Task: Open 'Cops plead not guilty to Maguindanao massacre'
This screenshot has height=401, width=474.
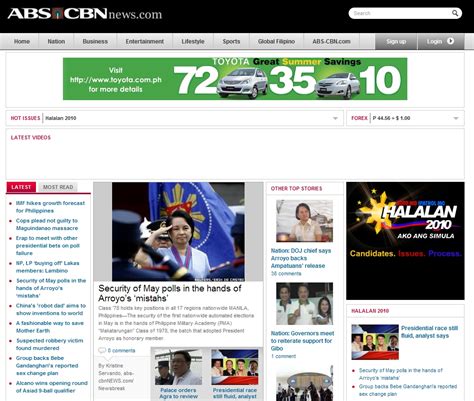Action: (x=47, y=224)
